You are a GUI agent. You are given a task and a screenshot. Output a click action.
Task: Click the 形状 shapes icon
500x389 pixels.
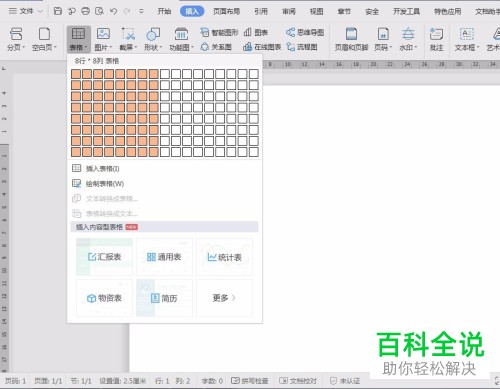[x=153, y=34]
